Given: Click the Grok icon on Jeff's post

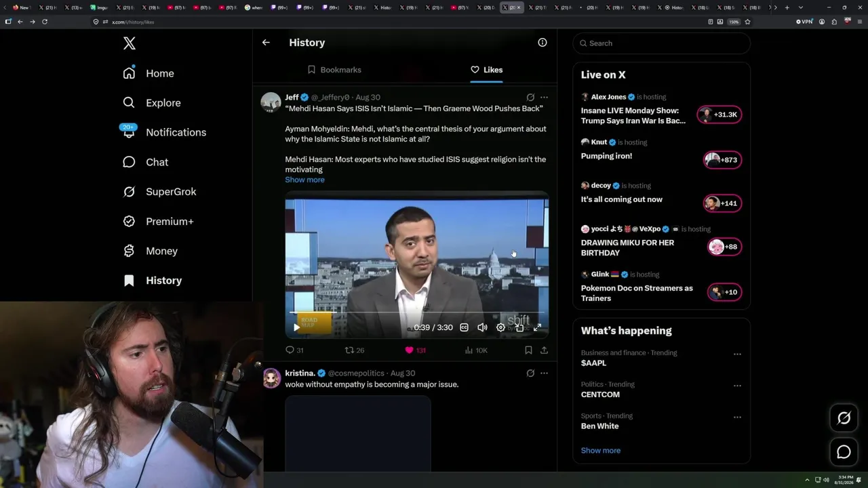Looking at the screenshot, I should click(530, 98).
